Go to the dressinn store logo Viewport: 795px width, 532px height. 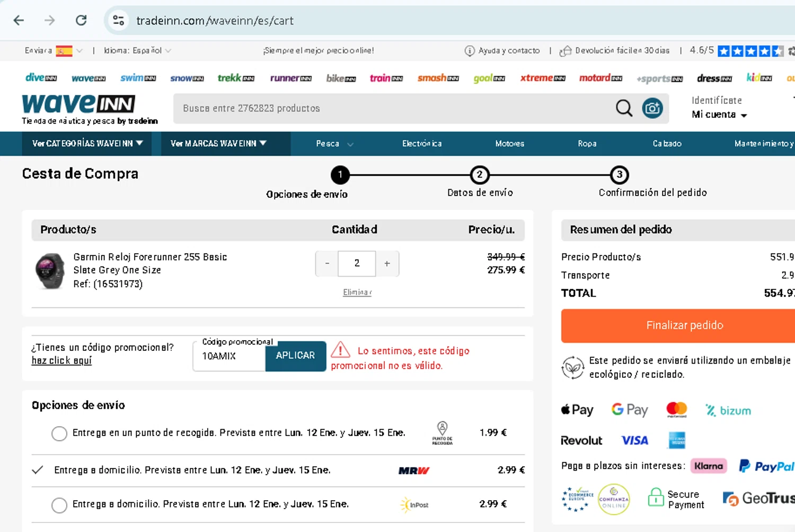click(x=714, y=78)
